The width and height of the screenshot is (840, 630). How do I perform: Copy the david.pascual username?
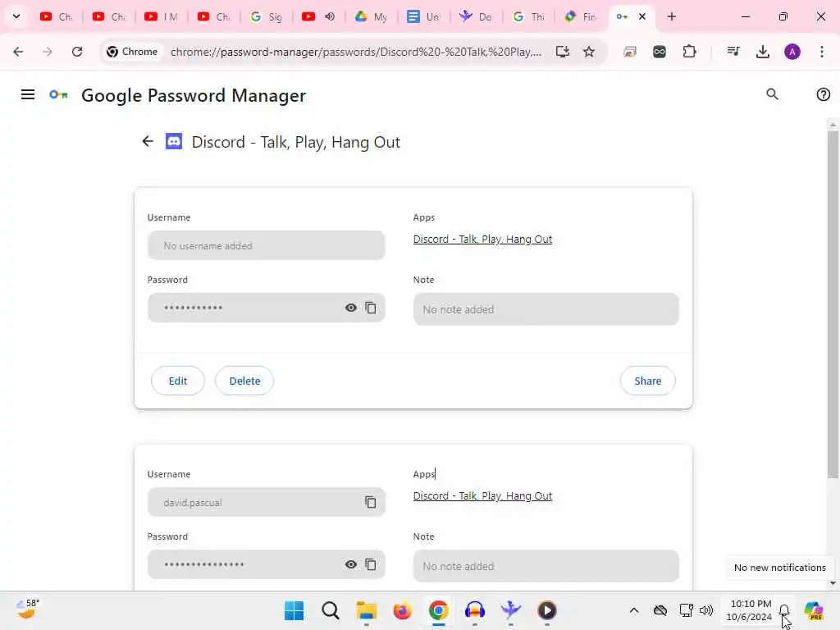371,502
